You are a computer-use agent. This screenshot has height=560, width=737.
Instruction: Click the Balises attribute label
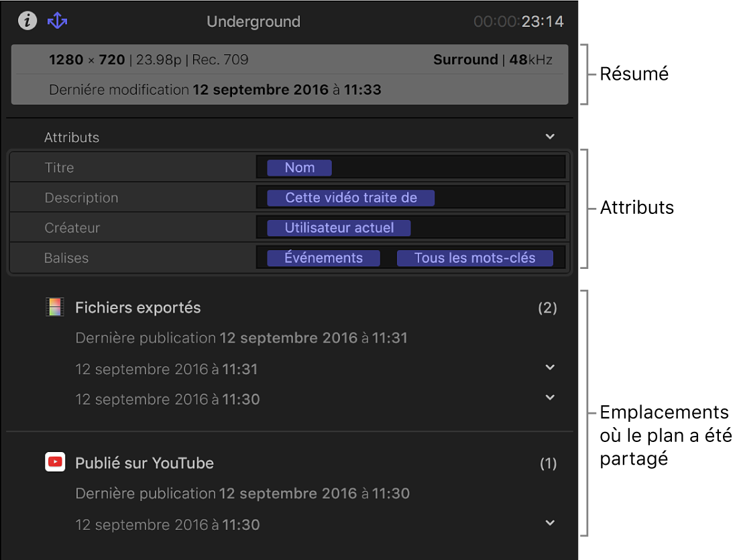coord(66,258)
